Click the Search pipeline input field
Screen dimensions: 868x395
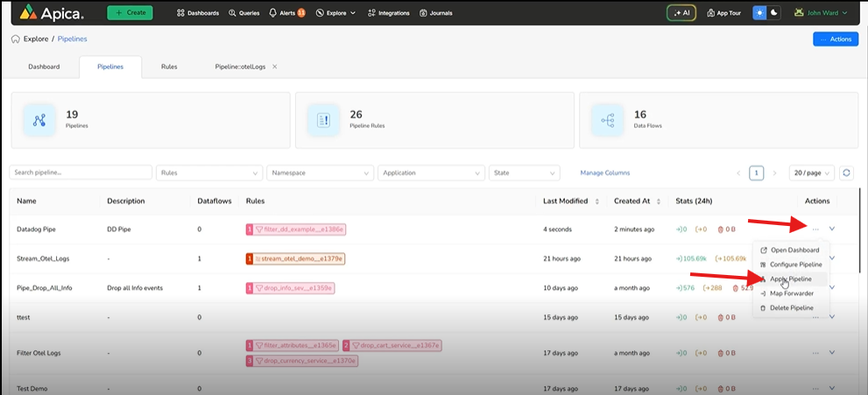[x=81, y=173]
